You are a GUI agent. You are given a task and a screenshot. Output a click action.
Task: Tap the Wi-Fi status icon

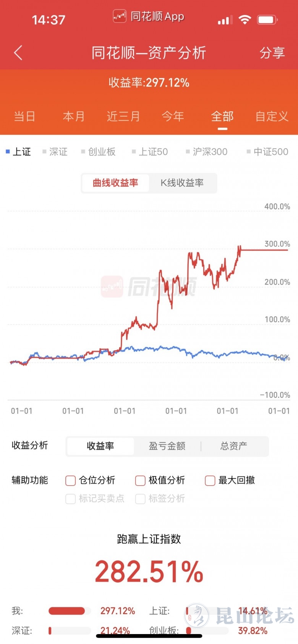(245, 19)
